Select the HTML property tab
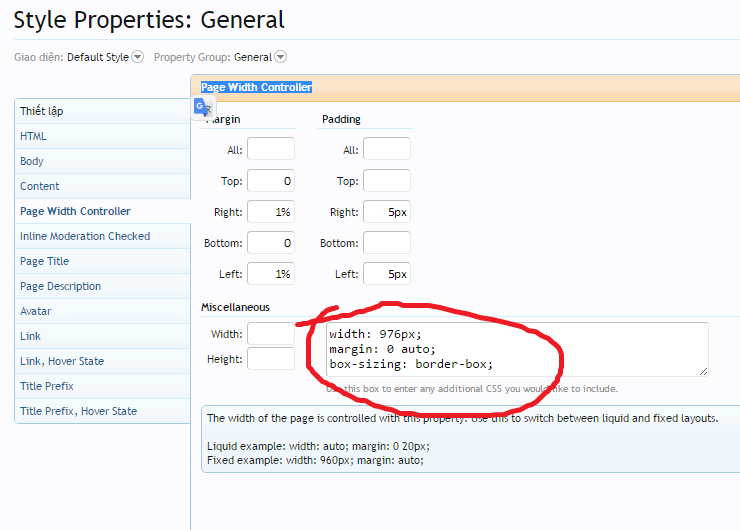 pyautogui.click(x=33, y=136)
